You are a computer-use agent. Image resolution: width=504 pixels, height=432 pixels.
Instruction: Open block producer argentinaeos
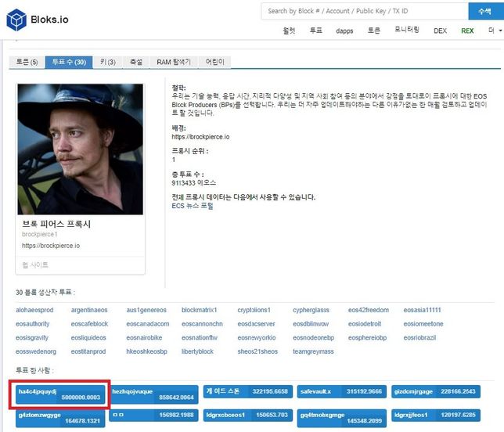click(x=89, y=310)
